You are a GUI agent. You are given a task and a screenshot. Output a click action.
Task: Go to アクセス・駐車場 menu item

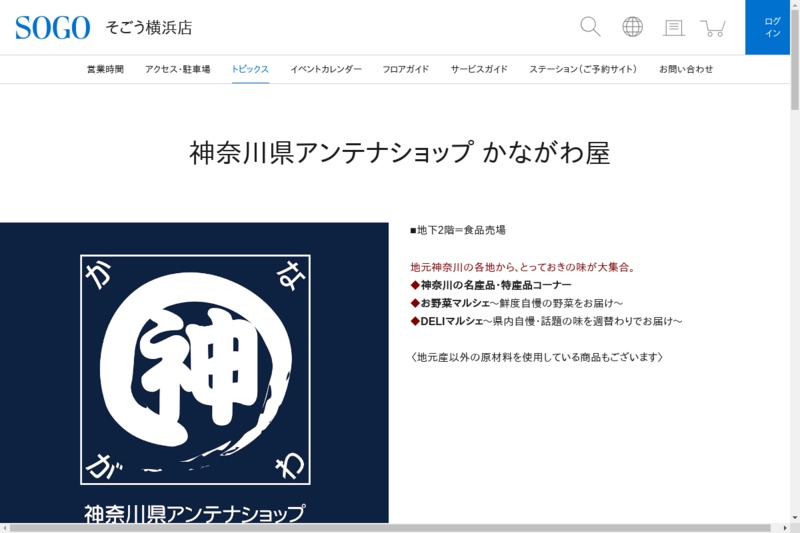177,69
